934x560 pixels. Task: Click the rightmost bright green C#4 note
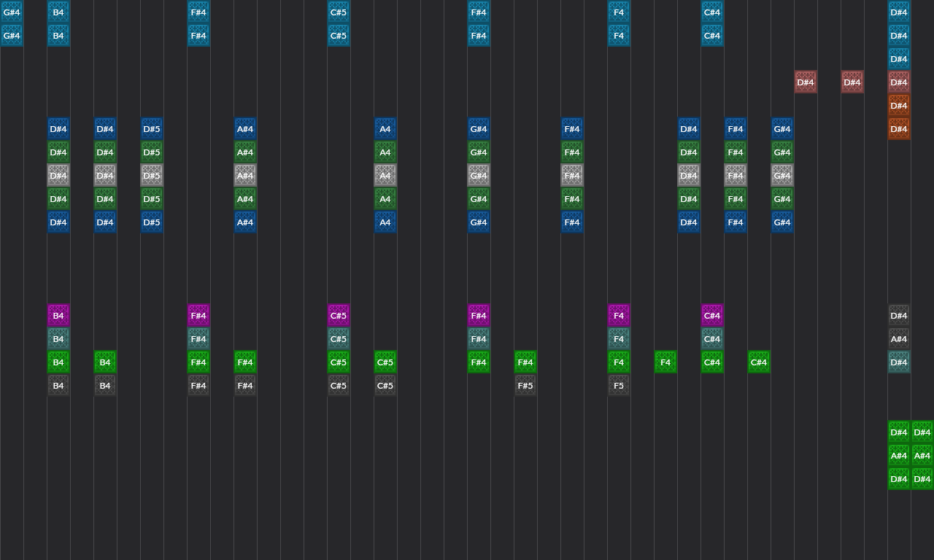coord(759,362)
